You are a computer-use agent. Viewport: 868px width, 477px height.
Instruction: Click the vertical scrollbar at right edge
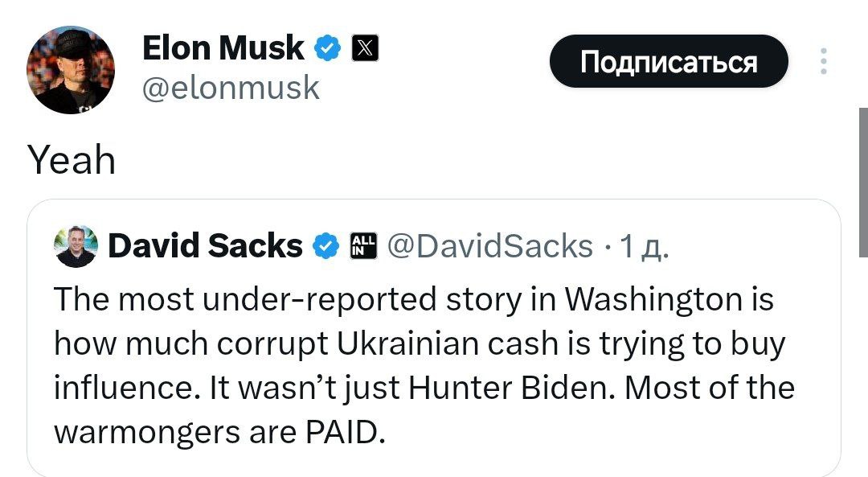pos(864,185)
